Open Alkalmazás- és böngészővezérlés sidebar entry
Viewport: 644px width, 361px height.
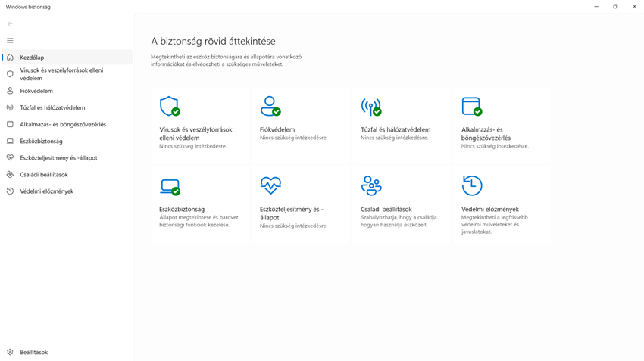67,124
